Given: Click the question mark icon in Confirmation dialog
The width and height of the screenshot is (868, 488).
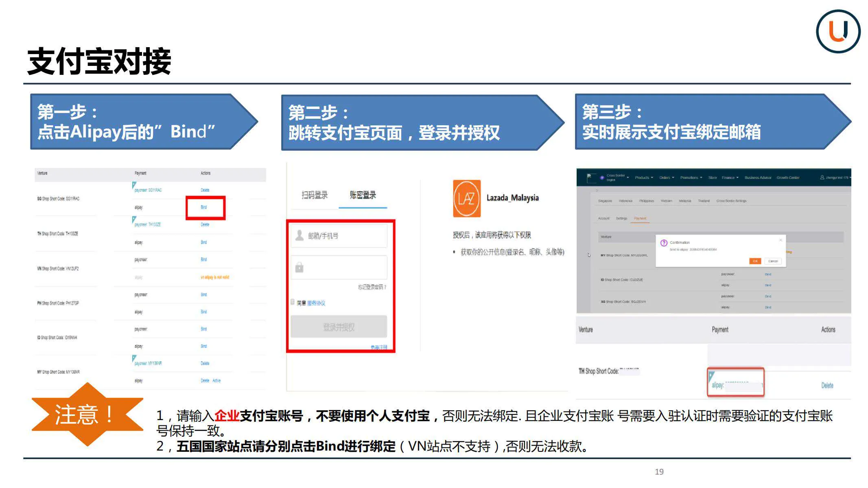Looking at the screenshot, I should [x=663, y=242].
